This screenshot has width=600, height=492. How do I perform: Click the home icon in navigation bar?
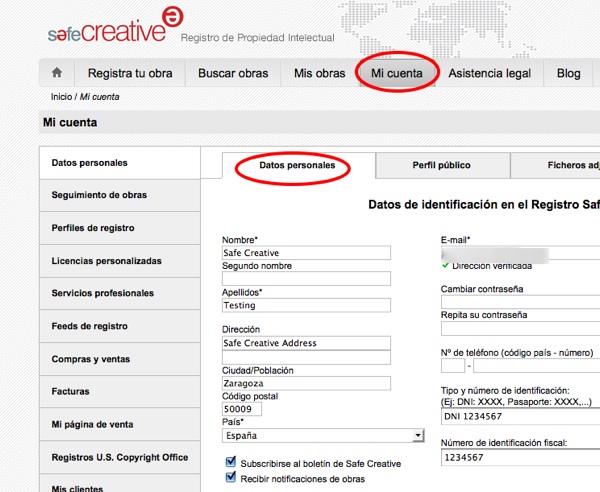(57, 73)
